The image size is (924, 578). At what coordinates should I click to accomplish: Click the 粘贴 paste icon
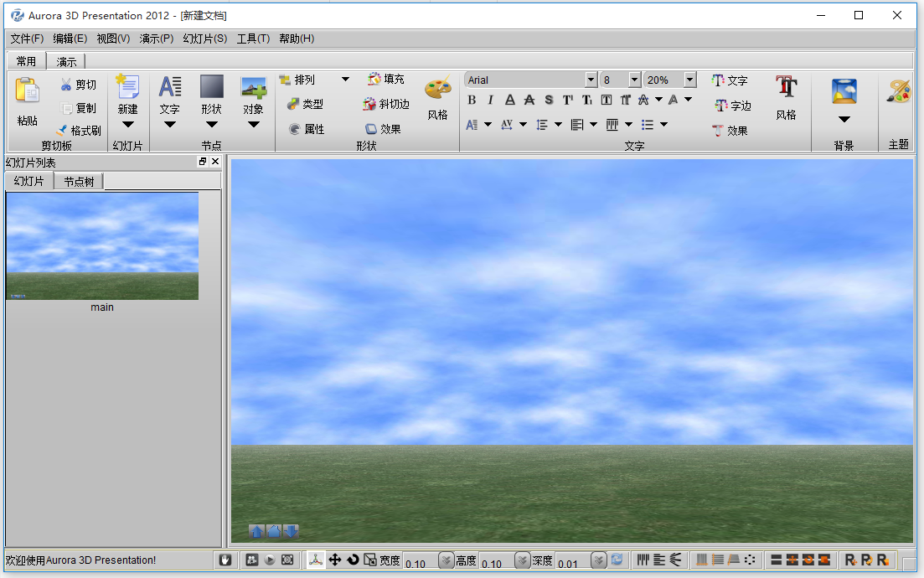(x=26, y=92)
